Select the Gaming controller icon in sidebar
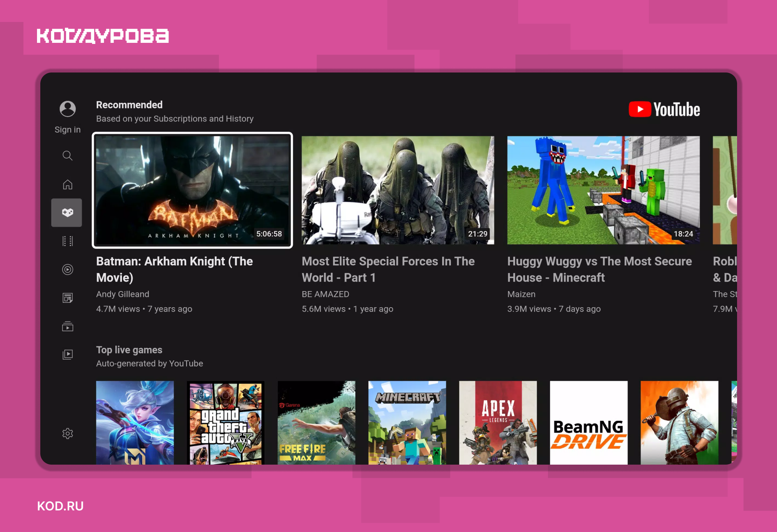Viewport: 777px width, 532px height. coord(67,213)
